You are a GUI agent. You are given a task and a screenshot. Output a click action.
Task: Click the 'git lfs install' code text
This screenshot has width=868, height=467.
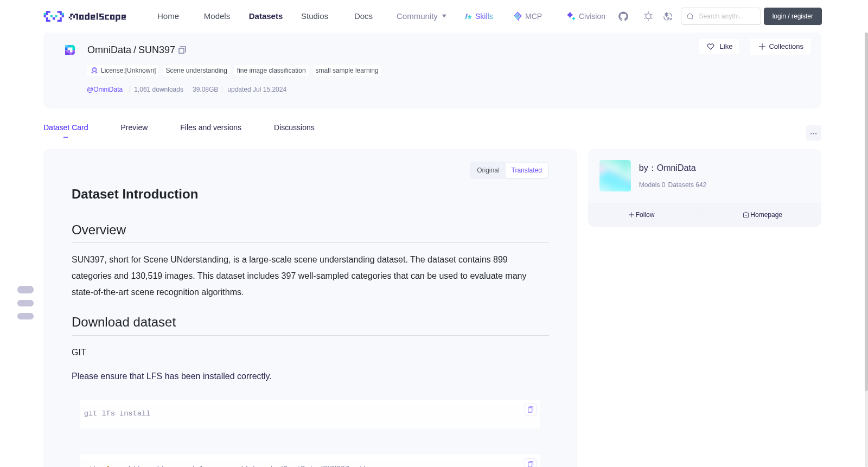pyautogui.click(x=117, y=413)
